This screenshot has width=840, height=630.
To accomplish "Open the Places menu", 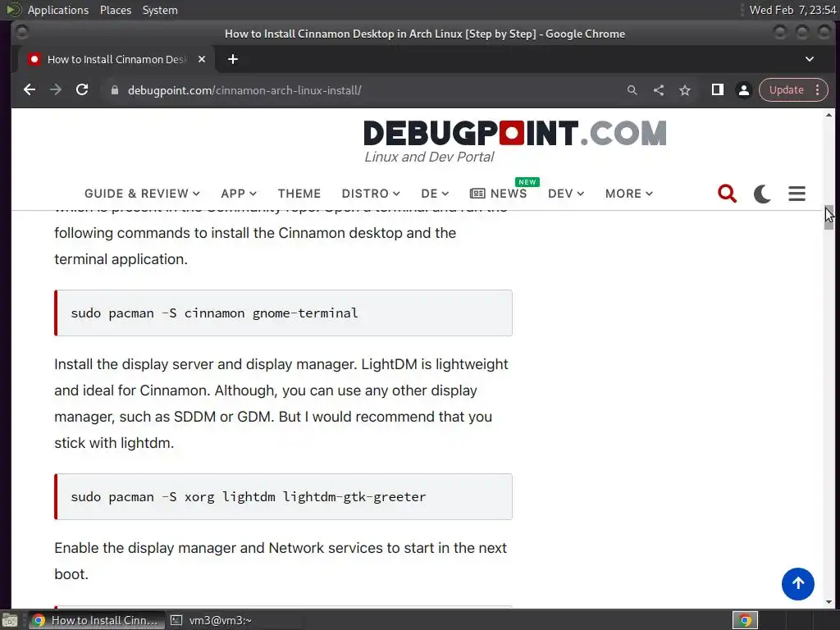I will click(x=115, y=10).
